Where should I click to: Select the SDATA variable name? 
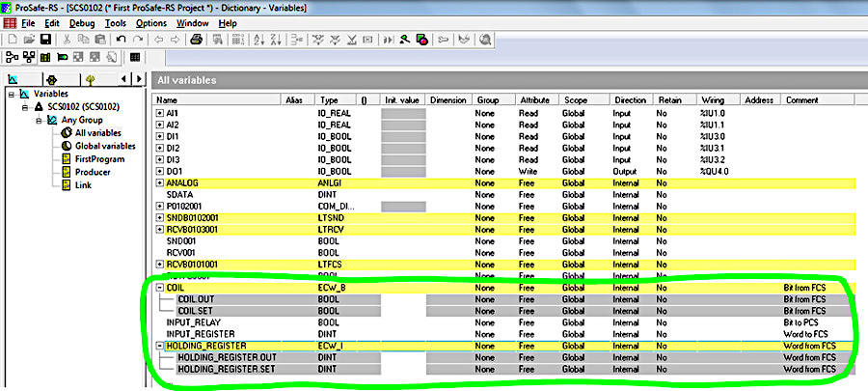178,194
